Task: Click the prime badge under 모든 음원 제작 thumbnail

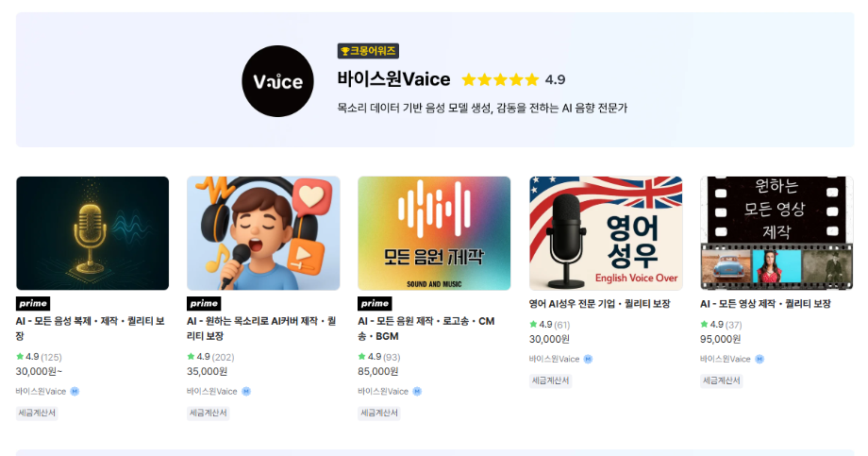Action: (375, 304)
